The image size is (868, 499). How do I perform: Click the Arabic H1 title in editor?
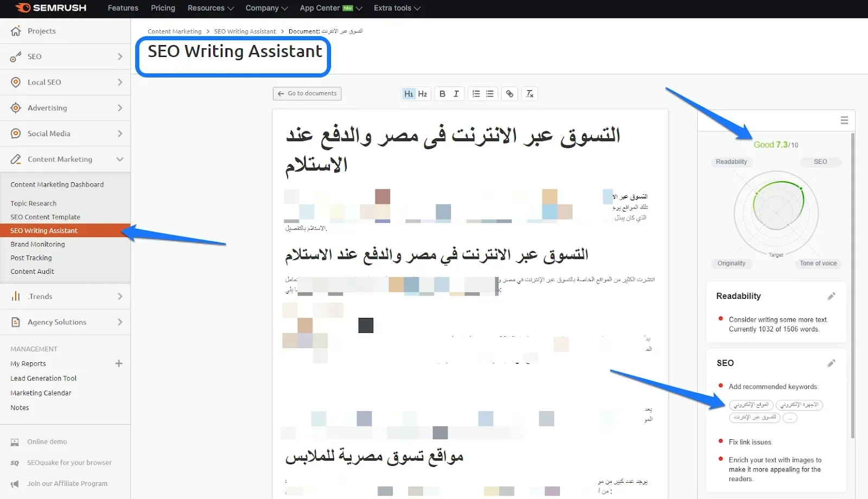(x=453, y=149)
